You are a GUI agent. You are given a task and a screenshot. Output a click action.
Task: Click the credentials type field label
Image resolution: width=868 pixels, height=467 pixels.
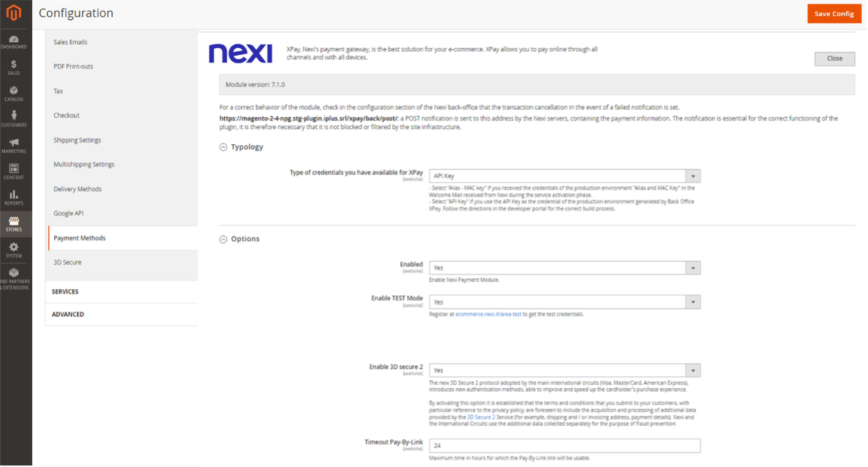356,172
